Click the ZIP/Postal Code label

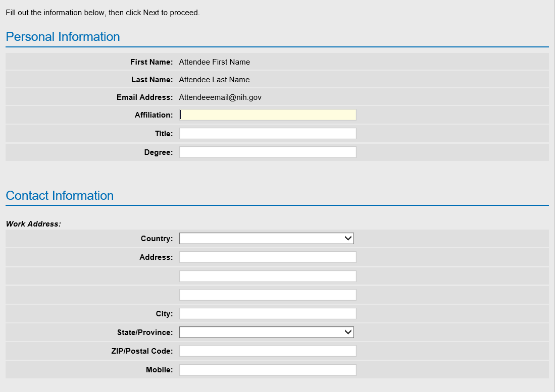pyautogui.click(x=142, y=351)
